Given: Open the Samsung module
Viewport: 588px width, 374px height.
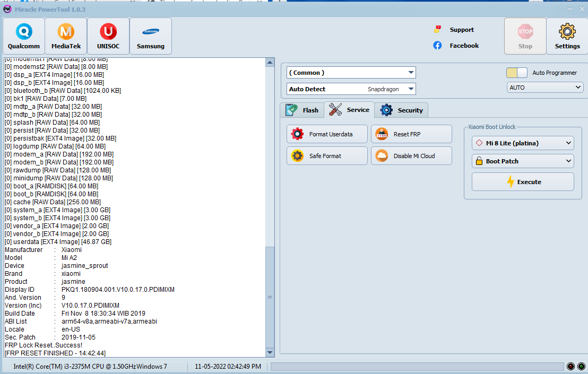Looking at the screenshot, I should pyautogui.click(x=151, y=36).
